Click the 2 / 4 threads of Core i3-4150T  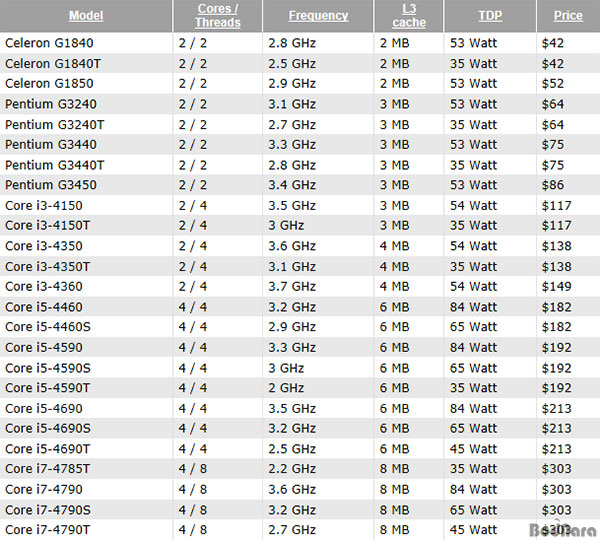(x=193, y=226)
